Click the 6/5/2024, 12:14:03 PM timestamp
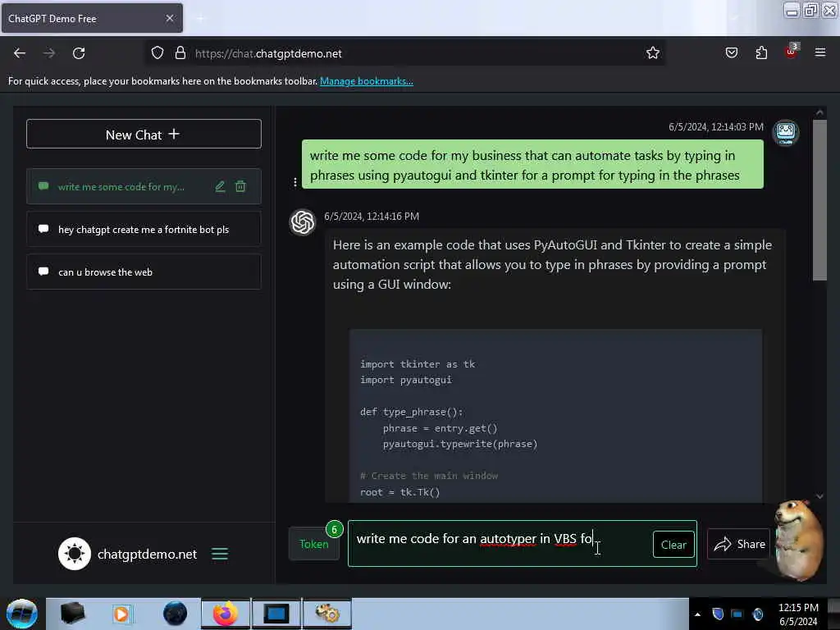Viewport: 840px width, 630px height. (x=715, y=126)
